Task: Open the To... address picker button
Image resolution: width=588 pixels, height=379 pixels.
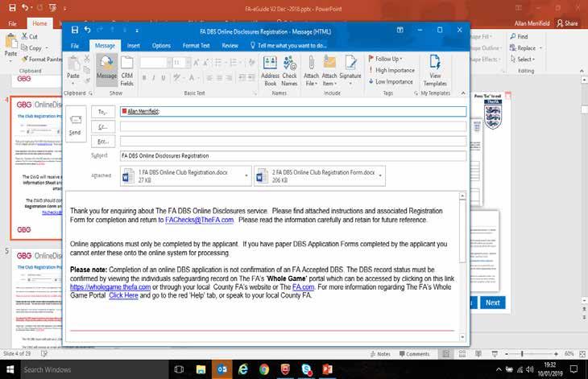Action: click(103, 112)
